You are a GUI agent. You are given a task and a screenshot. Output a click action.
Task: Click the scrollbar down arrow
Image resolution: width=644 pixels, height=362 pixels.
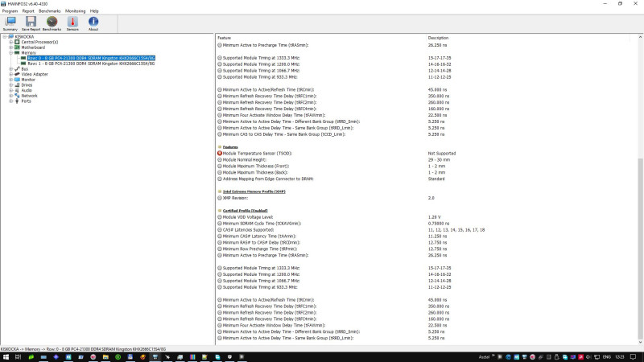coord(640,342)
